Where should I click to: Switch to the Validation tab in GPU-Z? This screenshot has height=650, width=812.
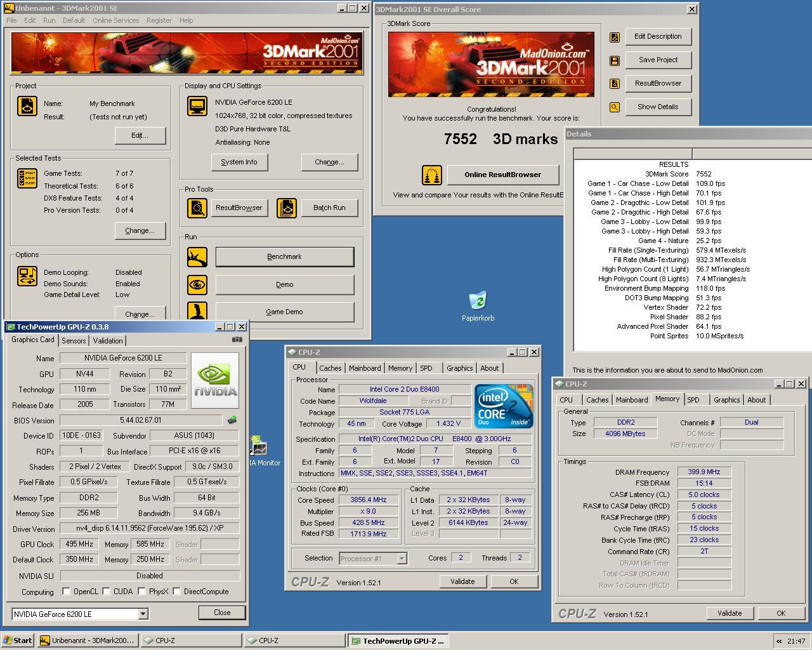(108, 341)
